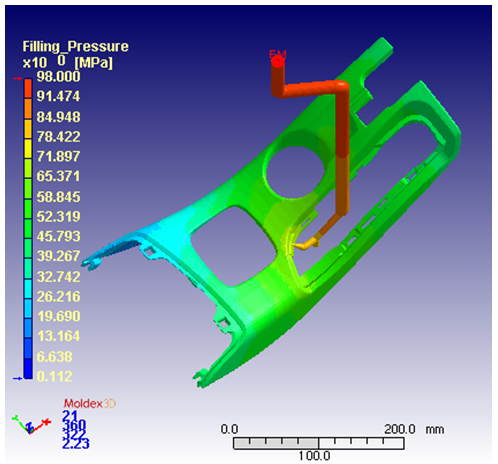Click the Moldex3D logo text
This screenshot has height=464, width=498.
coord(89,404)
